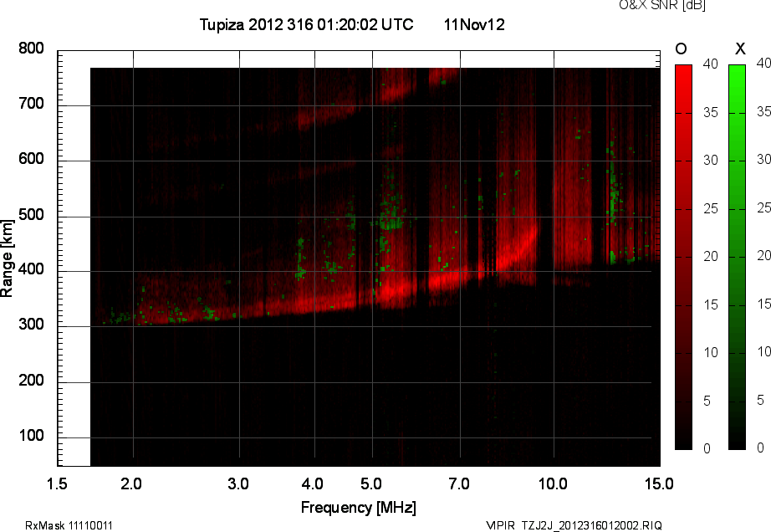The image size is (771, 532).
Task: Click the 'Range [km]' axis label
Action: [x=7, y=258]
